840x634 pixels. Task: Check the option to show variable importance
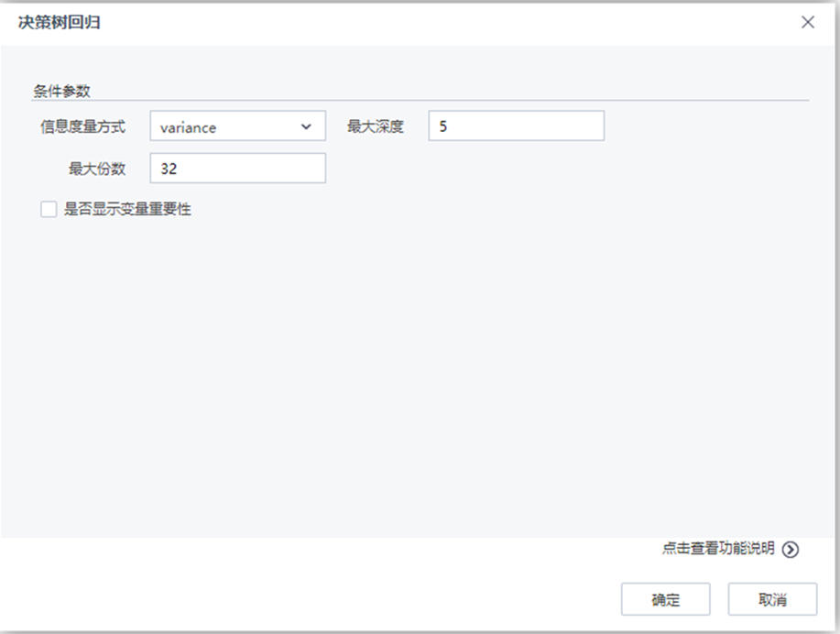[x=47, y=210]
